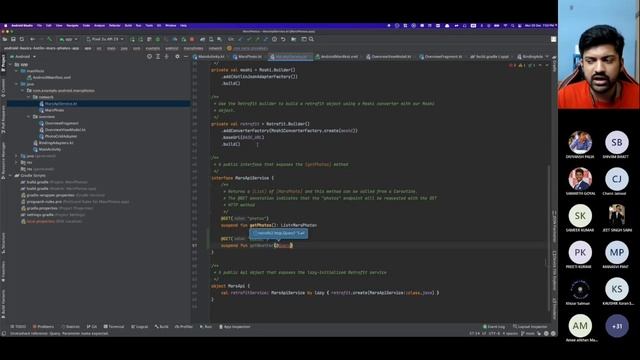Open the Terminal tool window button

(x=114, y=327)
